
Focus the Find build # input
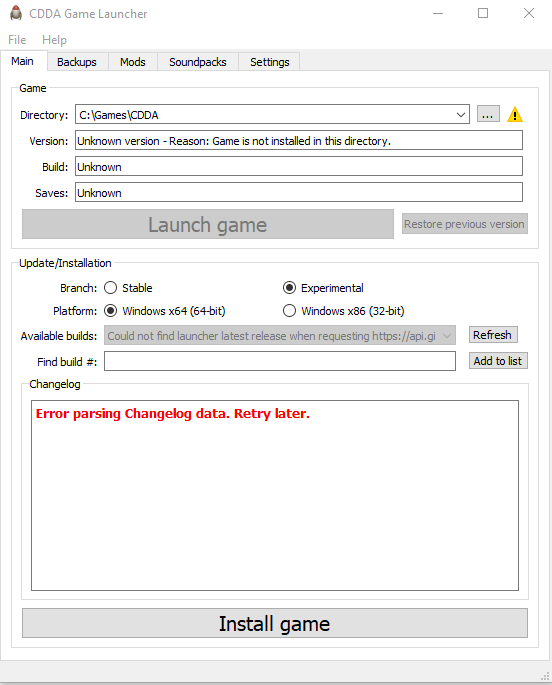pos(280,361)
